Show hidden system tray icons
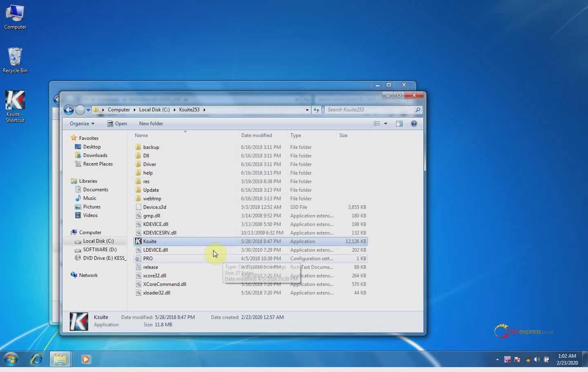The image size is (588, 372). tap(497, 359)
